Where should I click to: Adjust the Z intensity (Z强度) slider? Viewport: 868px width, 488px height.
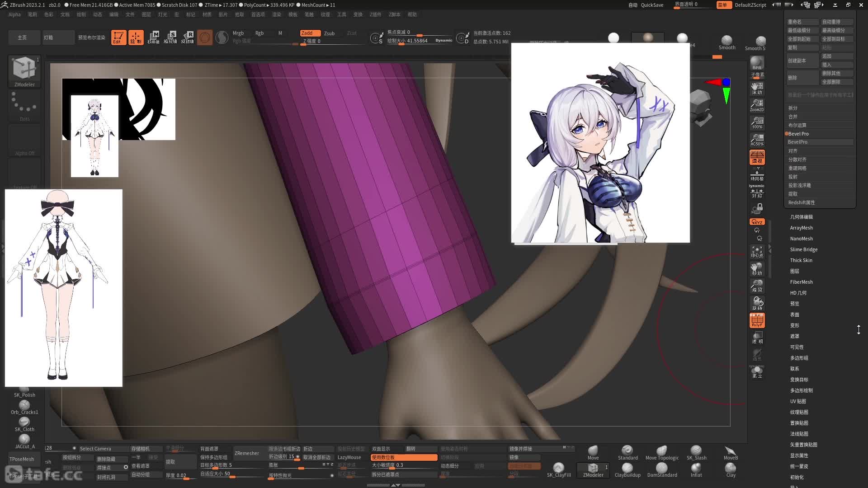click(332, 41)
